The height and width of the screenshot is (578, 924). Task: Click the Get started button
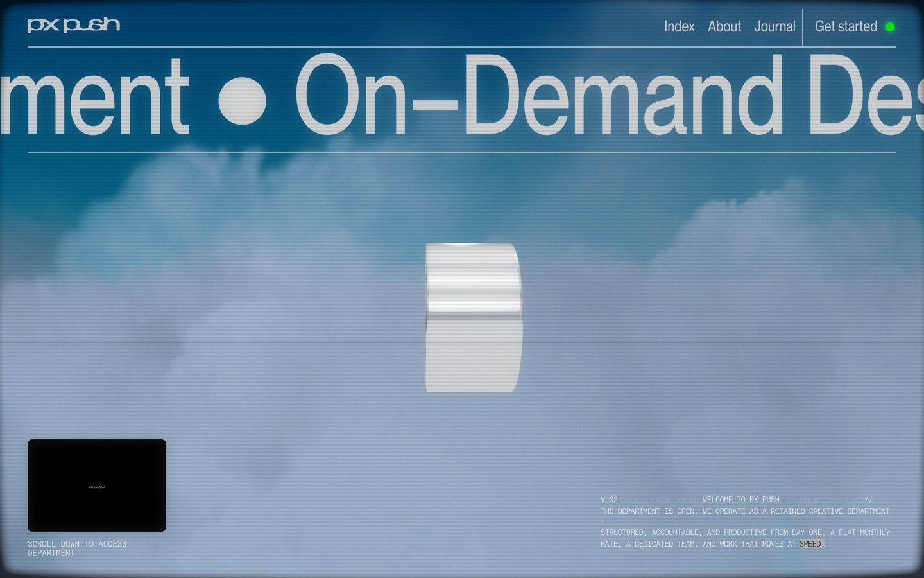coord(846,26)
